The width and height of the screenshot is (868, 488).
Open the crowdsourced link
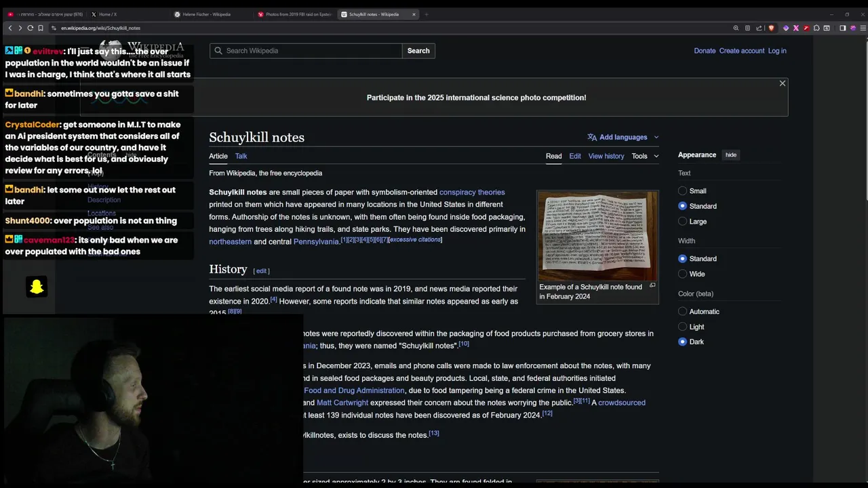coord(622,403)
